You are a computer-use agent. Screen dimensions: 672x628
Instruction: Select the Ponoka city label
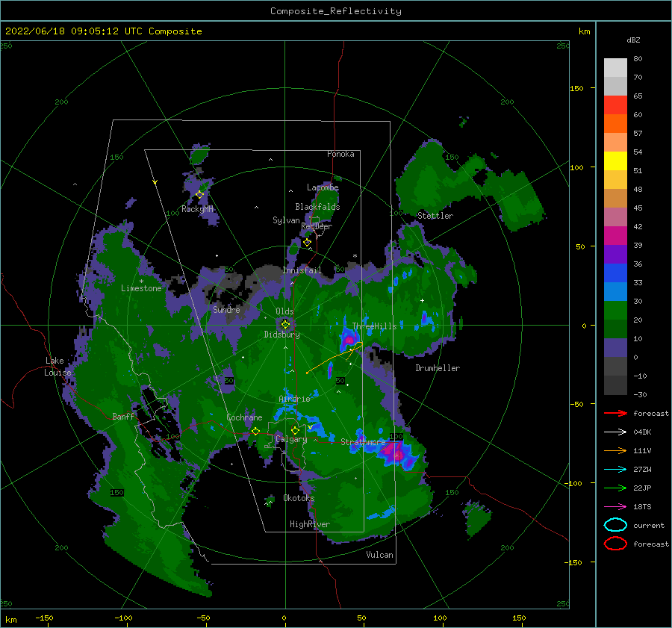[x=340, y=154]
